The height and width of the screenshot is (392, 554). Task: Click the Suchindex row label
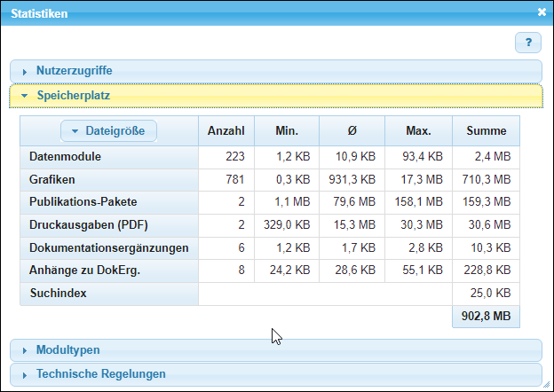click(x=57, y=293)
